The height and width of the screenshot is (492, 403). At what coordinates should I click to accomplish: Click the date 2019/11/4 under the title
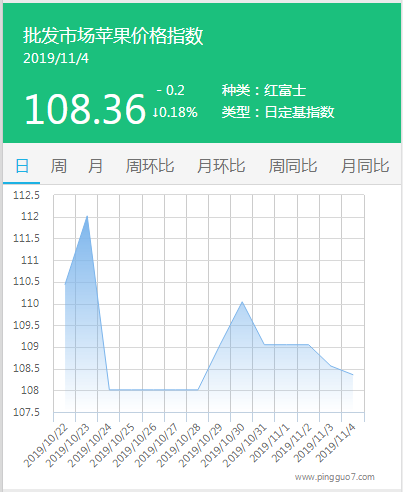pyautogui.click(x=56, y=58)
